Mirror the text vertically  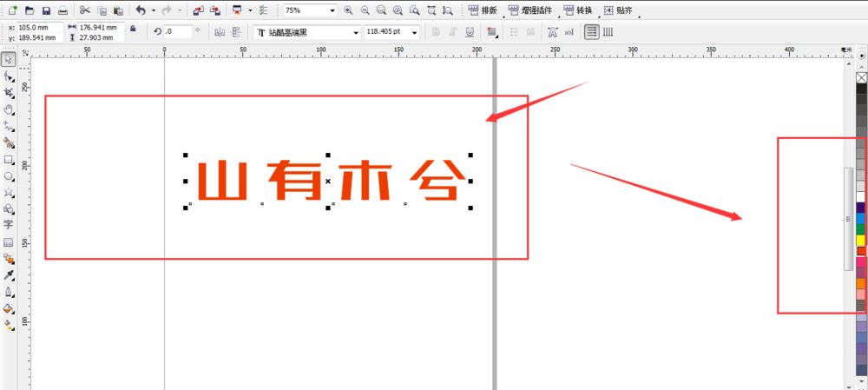236,32
